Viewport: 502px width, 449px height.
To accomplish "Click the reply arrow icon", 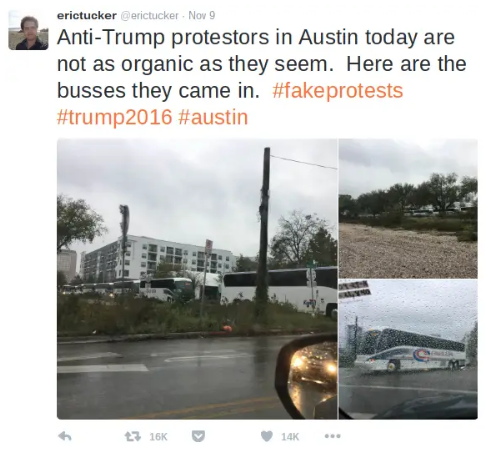I will pos(65,436).
